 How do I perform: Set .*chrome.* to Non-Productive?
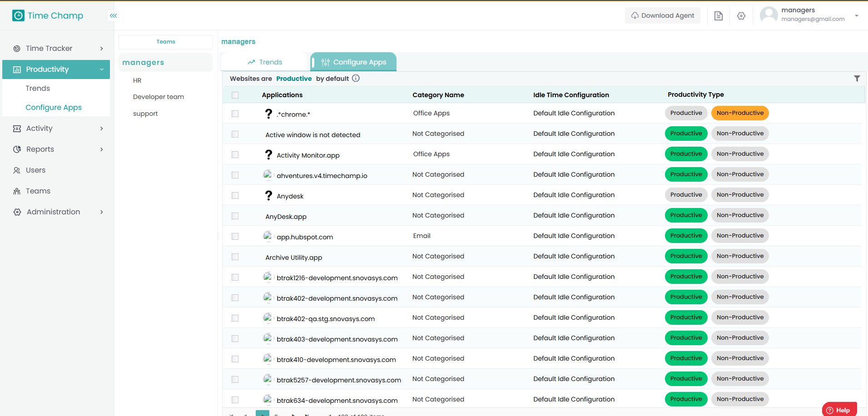click(x=740, y=113)
